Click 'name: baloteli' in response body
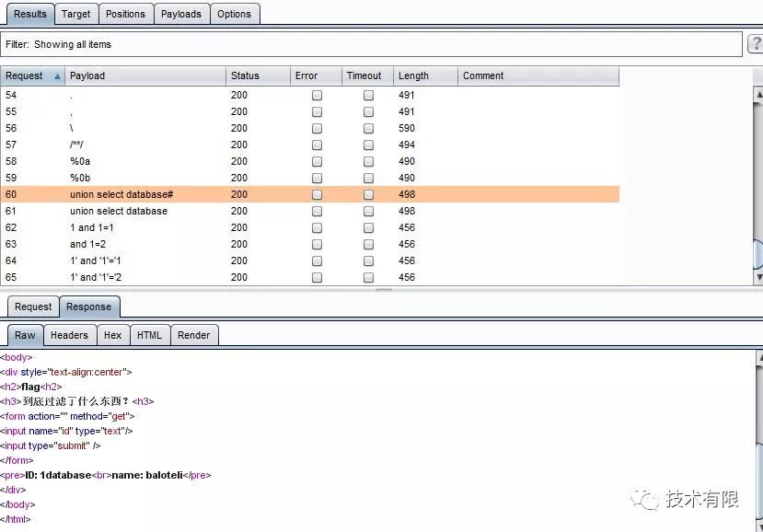 [x=147, y=475]
